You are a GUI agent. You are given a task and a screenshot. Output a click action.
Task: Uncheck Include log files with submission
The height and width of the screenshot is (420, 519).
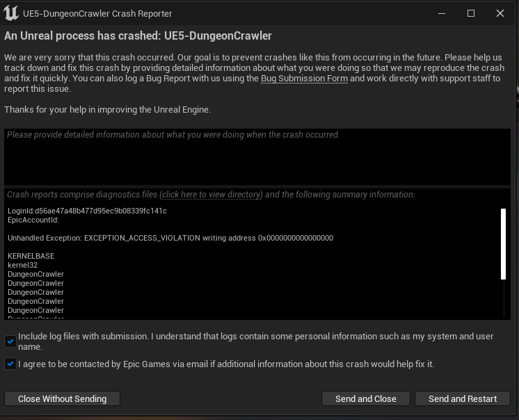point(10,341)
